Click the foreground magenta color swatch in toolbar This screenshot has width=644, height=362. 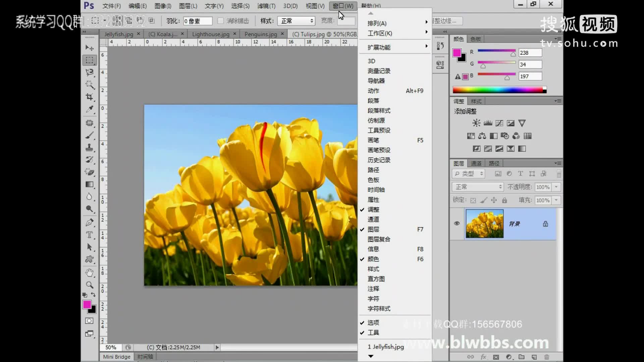[x=87, y=304]
